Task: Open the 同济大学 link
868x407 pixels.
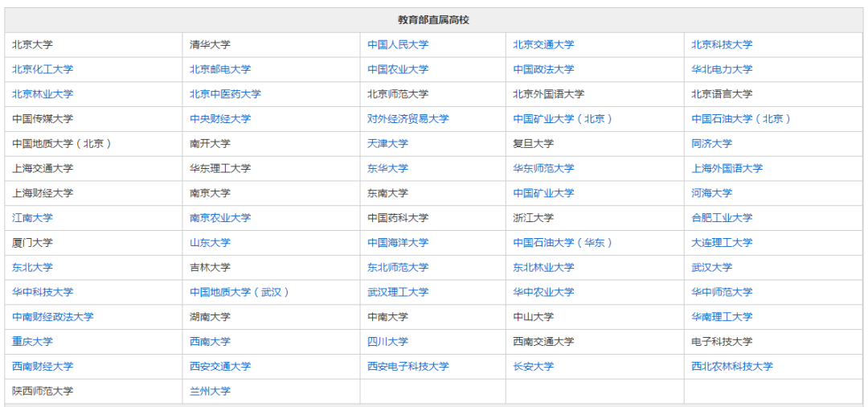Action: pyautogui.click(x=711, y=144)
